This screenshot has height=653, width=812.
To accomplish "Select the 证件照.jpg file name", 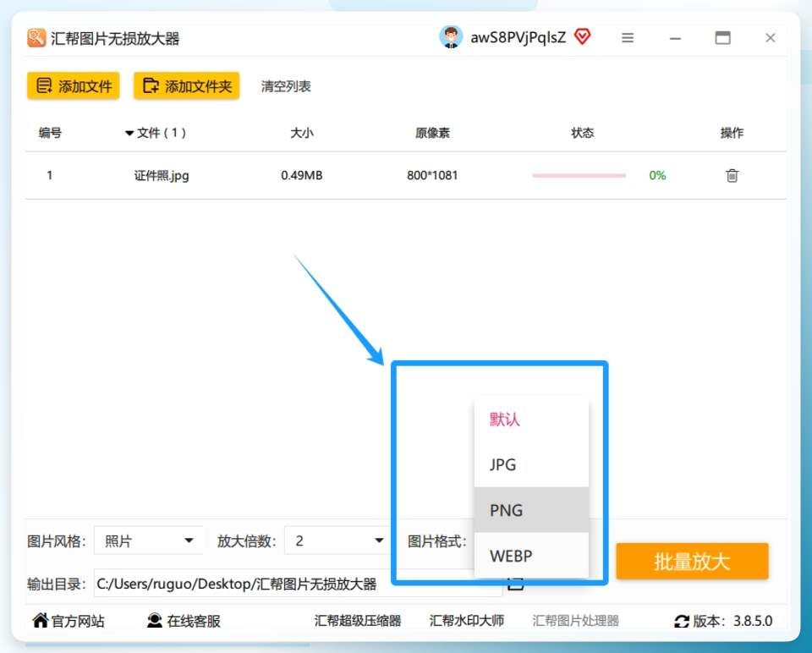I will tap(162, 176).
